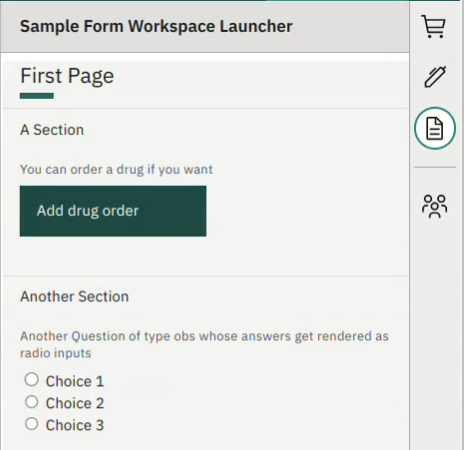The height and width of the screenshot is (450, 464).
Task: Click the divider line in the side rail
Action: [x=435, y=167]
